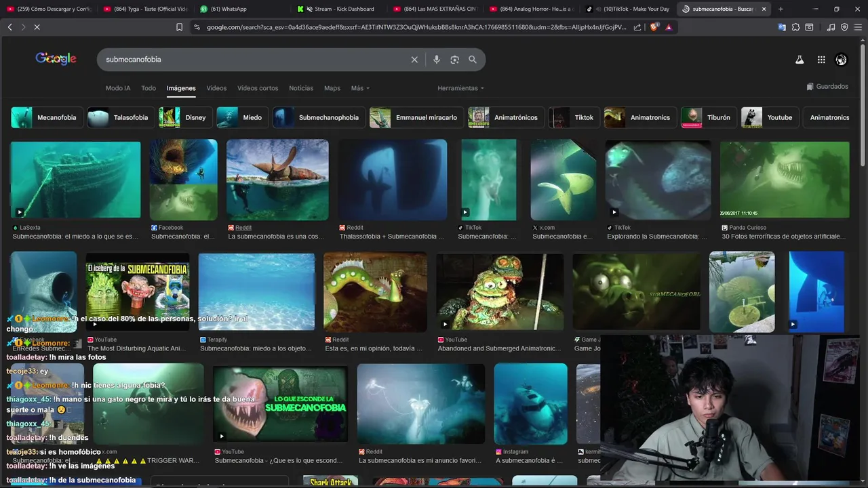Click inside the submecanofobia search field
The height and width of the screenshot is (488, 868).
pos(254,60)
